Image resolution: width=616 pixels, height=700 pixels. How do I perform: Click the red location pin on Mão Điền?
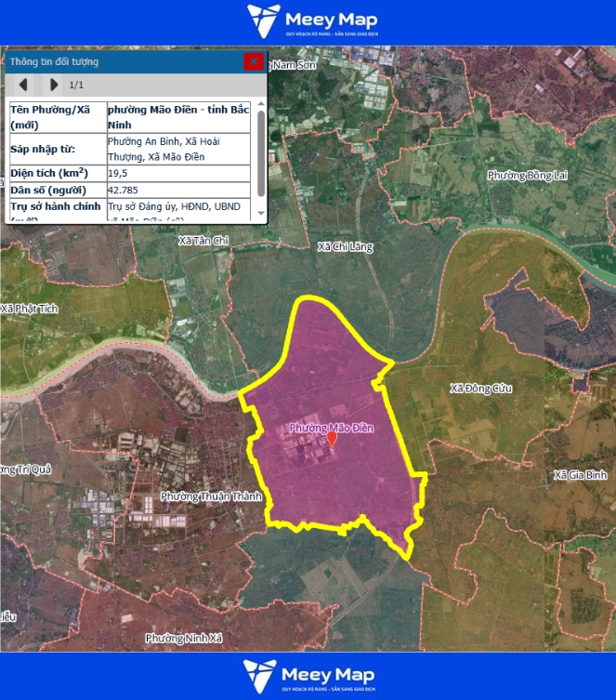pos(332,438)
